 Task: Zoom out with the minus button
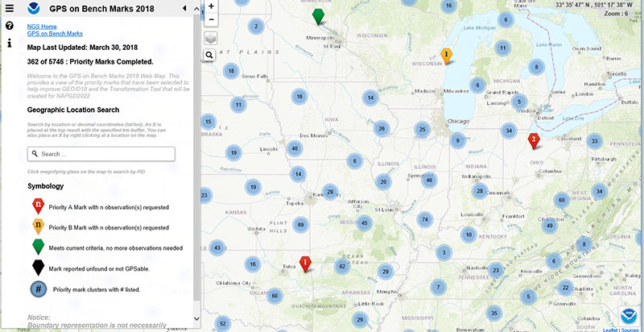click(211, 19)
